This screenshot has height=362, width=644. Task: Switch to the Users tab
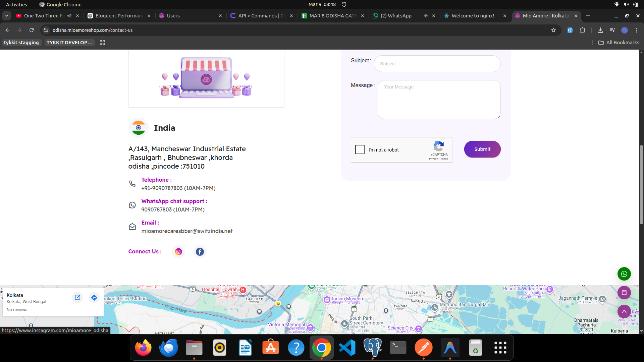[173, 16]
